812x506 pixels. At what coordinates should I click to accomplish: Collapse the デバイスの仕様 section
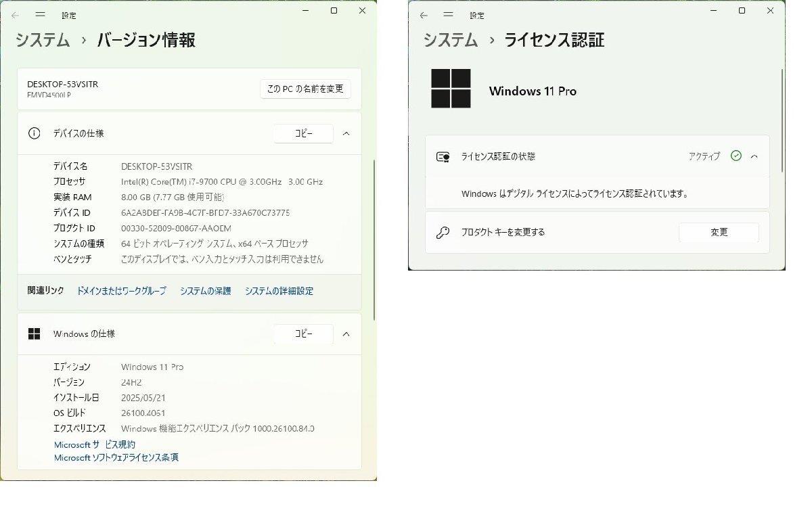coord(346,133)
